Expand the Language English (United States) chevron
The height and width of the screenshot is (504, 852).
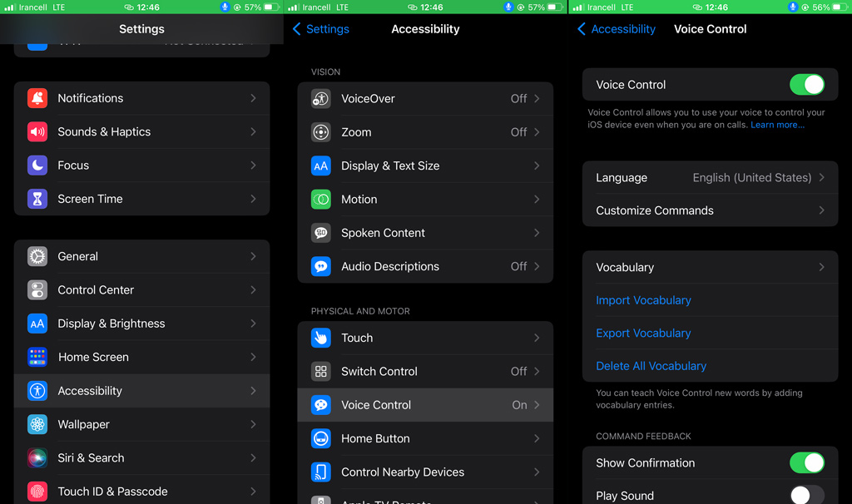click(821, 178)
